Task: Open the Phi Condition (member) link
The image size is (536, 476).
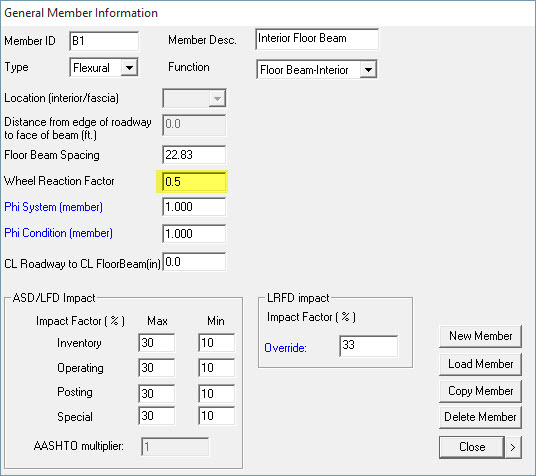Action: click(58, 233)
